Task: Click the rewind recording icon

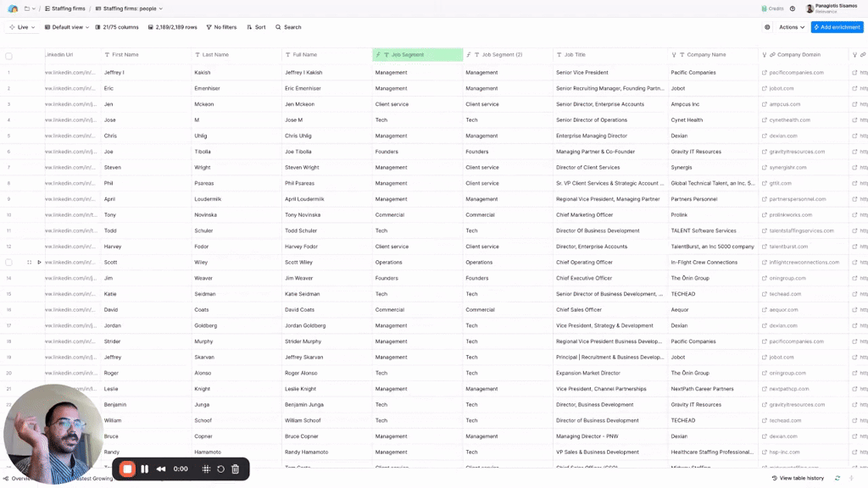Action: (x=161, y=469)
